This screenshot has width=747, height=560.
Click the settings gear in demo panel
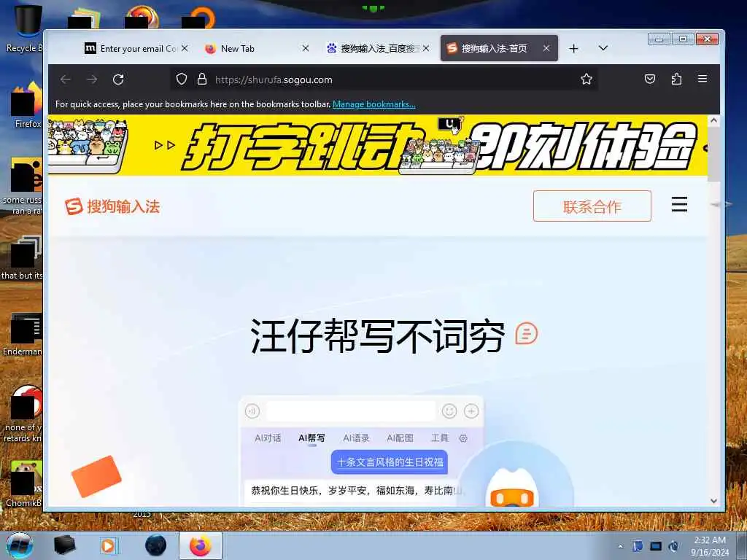pos(463,438)
